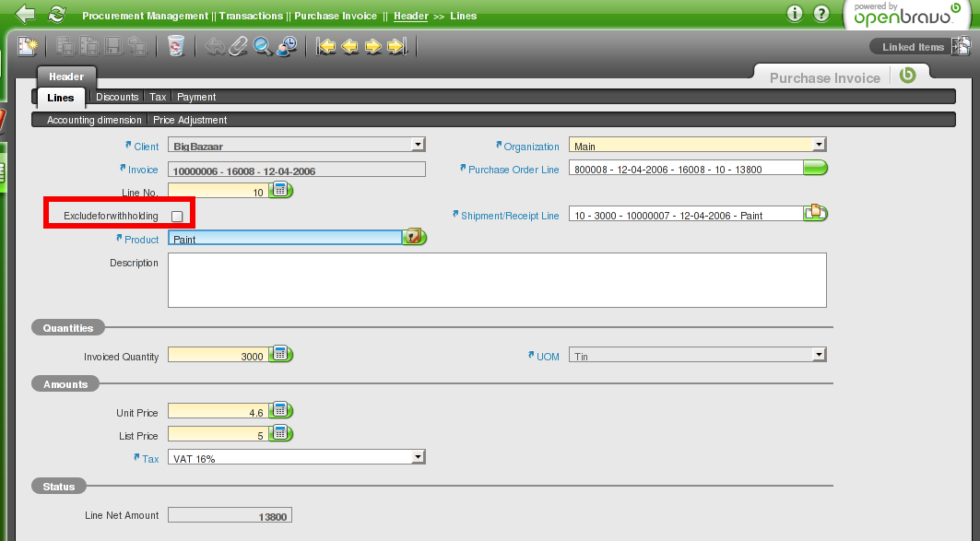Image resolution: width=980 pixels, height=541 pixels.
Task: Click the green refresh icon
Action: (x=57, y=15)
